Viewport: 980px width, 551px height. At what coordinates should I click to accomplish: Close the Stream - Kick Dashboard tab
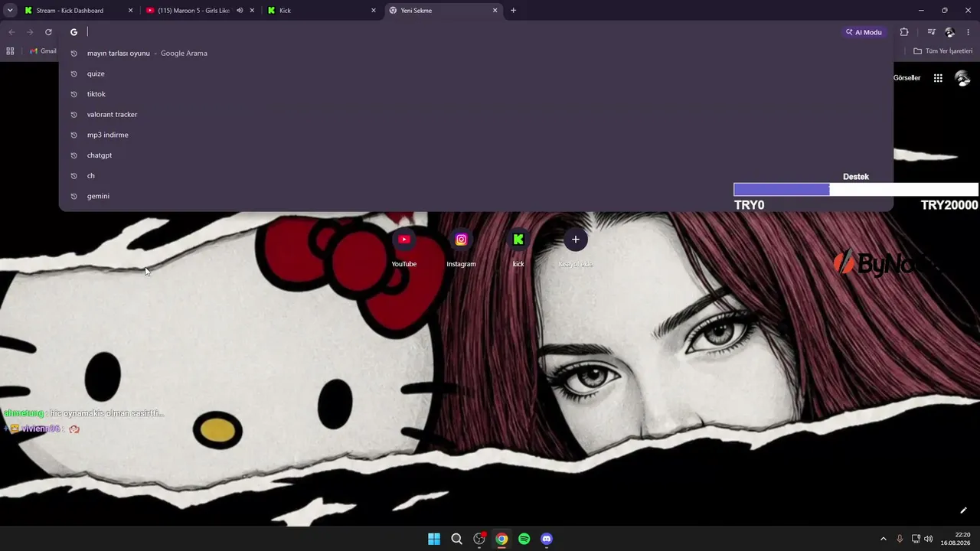[x=130, y=11]
